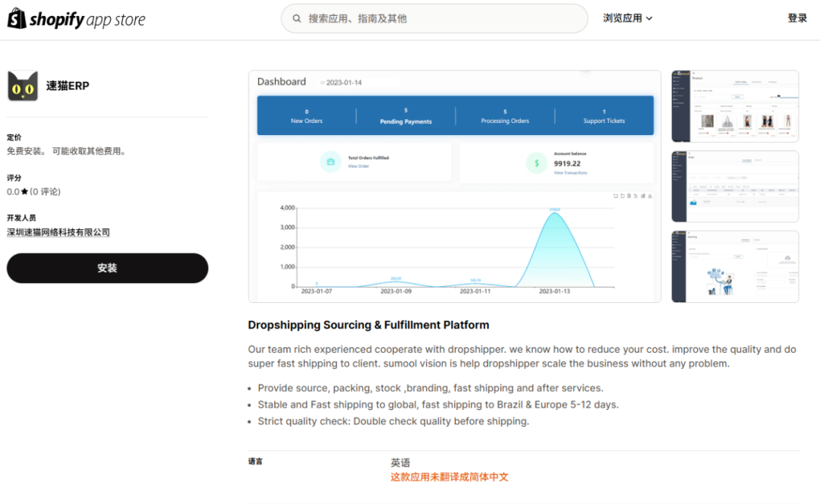This screenshot has height=504, width=820.
Task: Click the 登录 login link
Action: click(797, 18)
